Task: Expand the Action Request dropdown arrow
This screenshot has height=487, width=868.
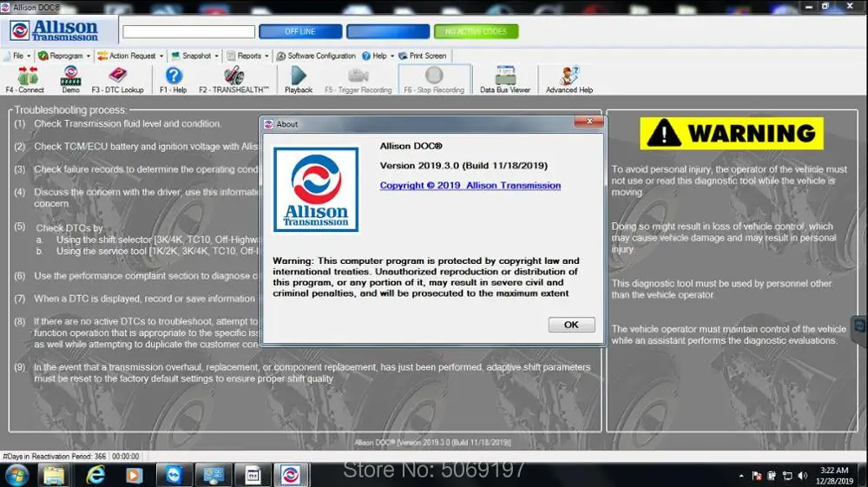Action: tap(161, 56)
